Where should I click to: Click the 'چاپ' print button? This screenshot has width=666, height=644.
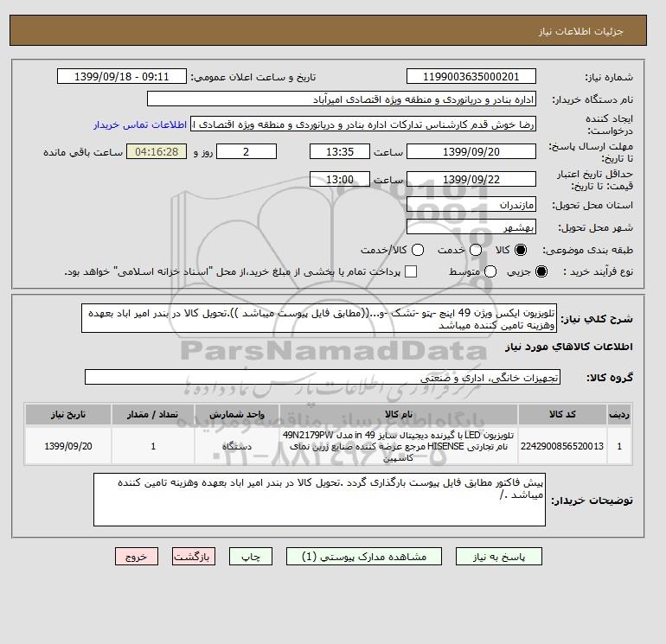[x=251, y=556]
